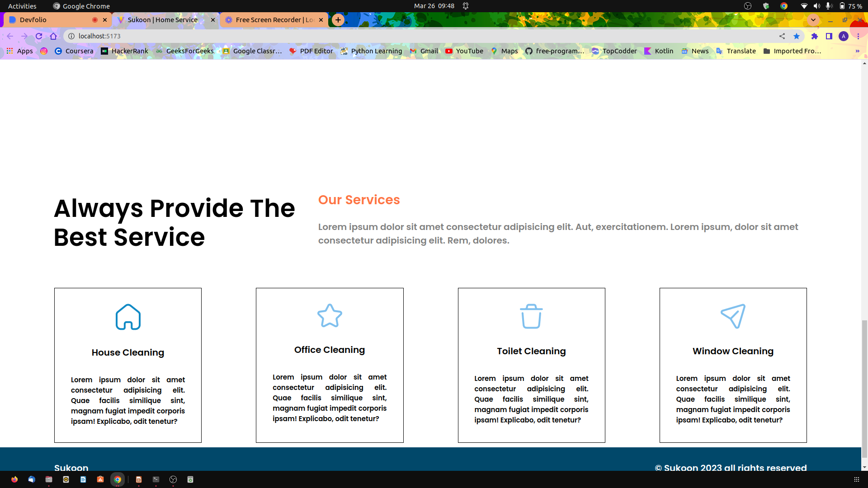
Task: Click the star icon above Office Cleaning
Action: tap(330, 315)
